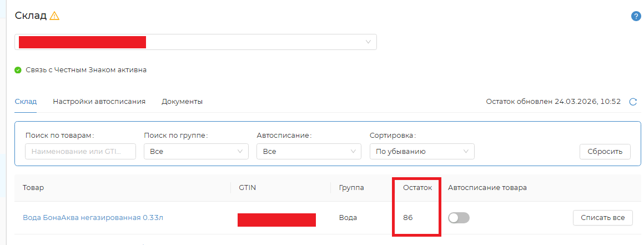This screenshot has width=644, height=245.
Task: Open the Вода БонаАква негазированная 0.33л link
Action: [x=93, y=218]
